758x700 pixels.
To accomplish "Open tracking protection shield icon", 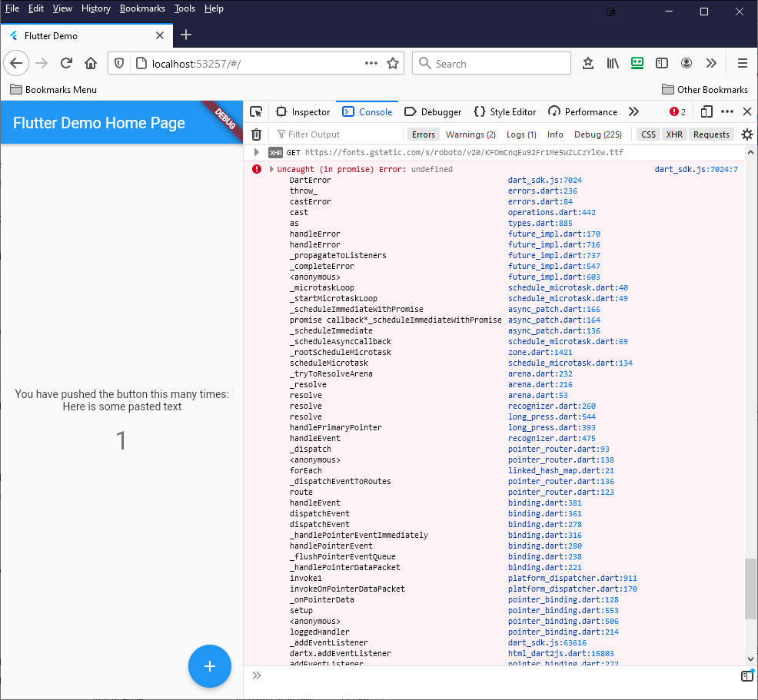I will point(119,63).
